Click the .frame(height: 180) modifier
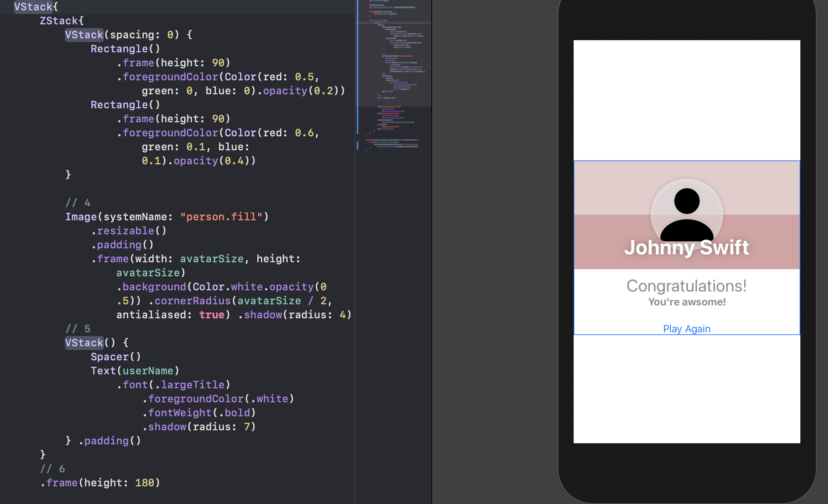The width and height of the screenshot is (828, 504). coord(100,483)
